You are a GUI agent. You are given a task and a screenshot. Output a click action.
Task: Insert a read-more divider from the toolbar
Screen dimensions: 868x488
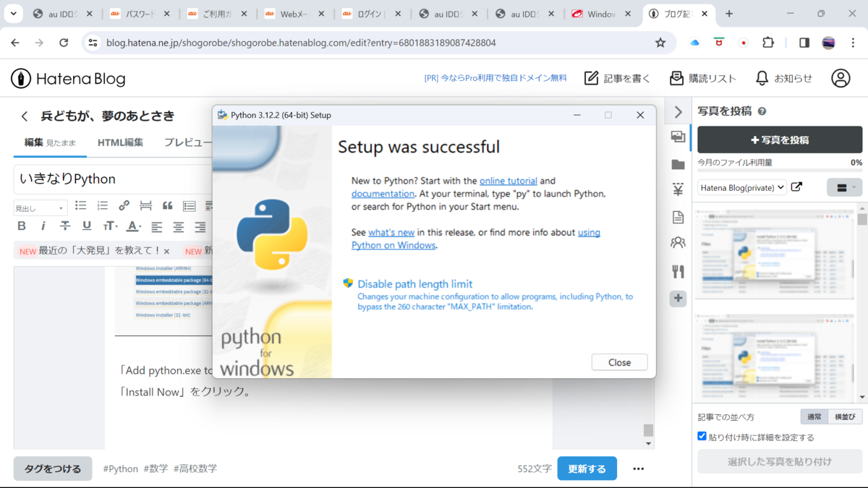[145, 206]
